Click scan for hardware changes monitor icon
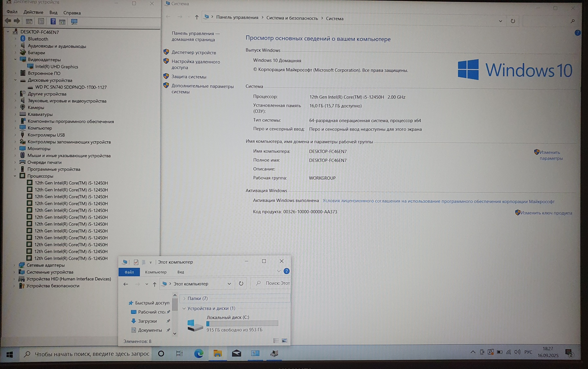 (x=74, y=22)
